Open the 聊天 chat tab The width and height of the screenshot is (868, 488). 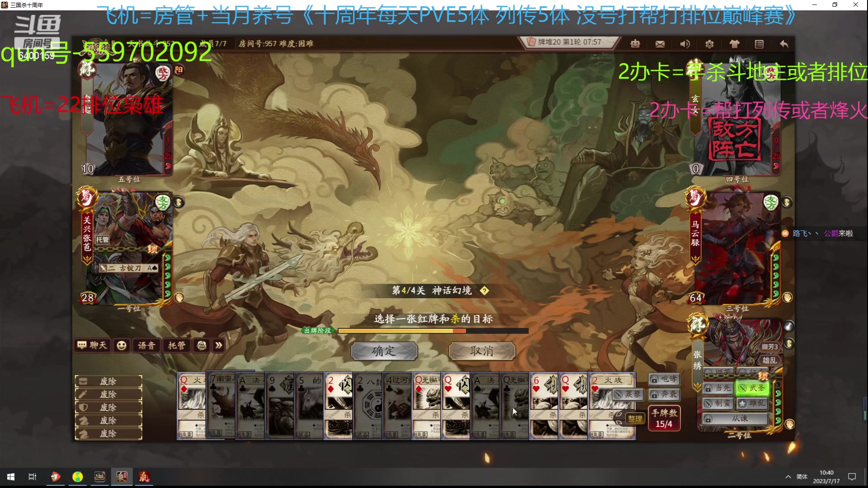coord(93,346)
